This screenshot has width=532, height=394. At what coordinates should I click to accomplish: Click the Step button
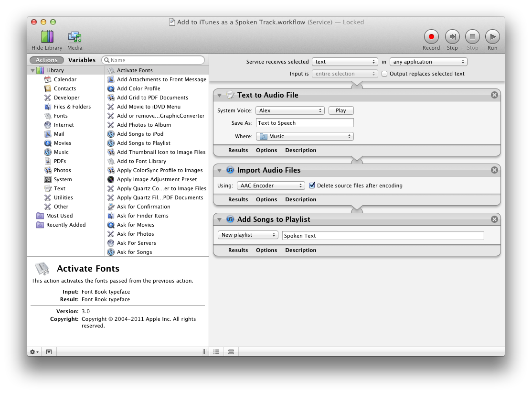pyautogui.click(x=452, y=36)
